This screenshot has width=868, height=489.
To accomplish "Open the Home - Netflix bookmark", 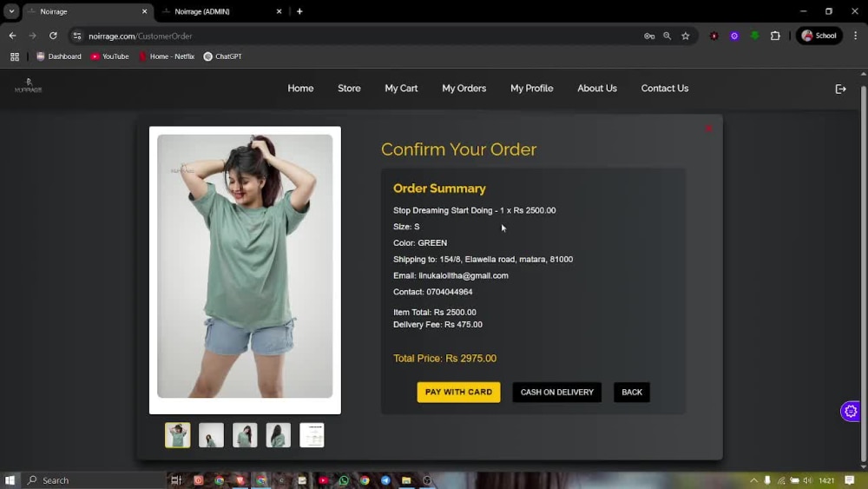I will click(x=167, y=56).
